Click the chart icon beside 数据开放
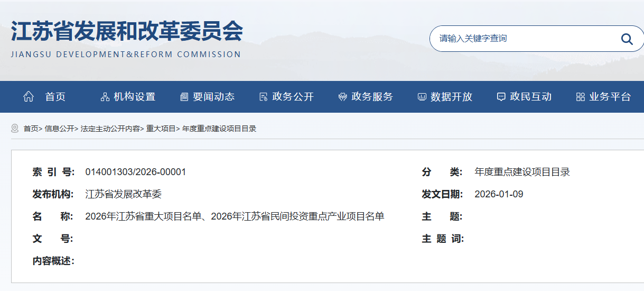 tap(422, 97)
